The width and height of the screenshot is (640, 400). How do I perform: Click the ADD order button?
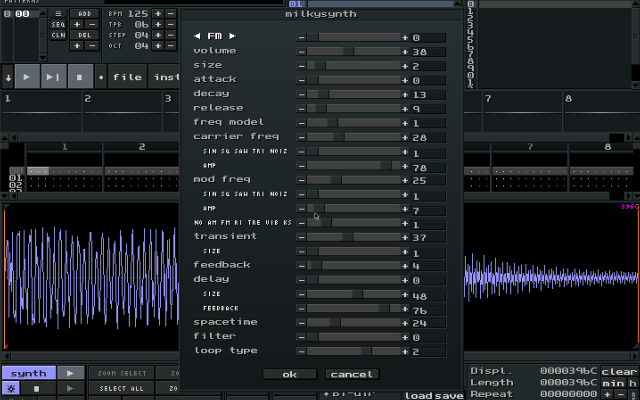point(84,14)
